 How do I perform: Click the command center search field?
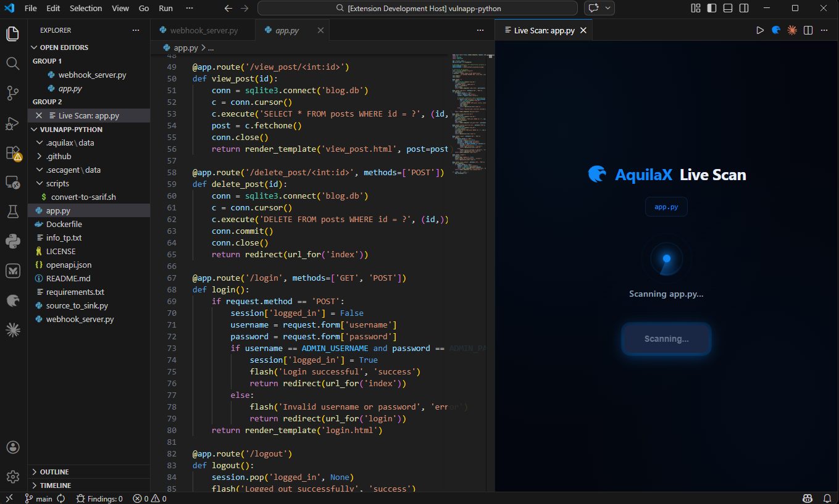coord(417,8)
